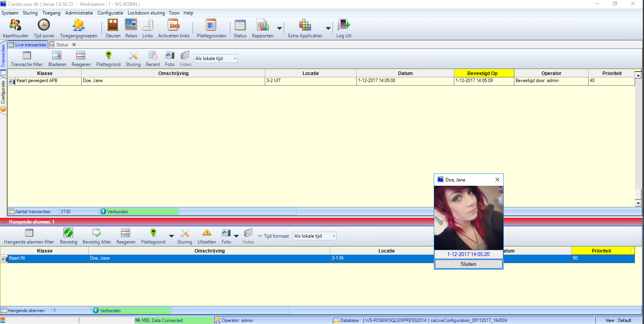Open the Status icon in main toolbar
Viewport: 644px width, 324px height.
[240, 25]
